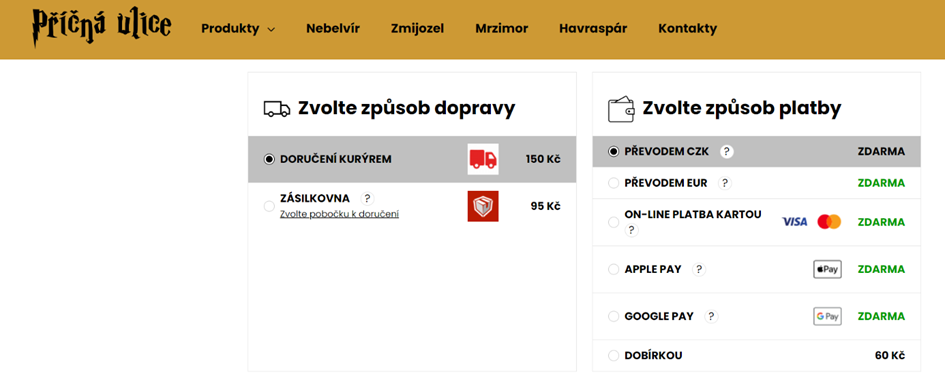Screen dimensions: 945x383
Task: Click the delivery truck heading icon
Action: point(277,109)
